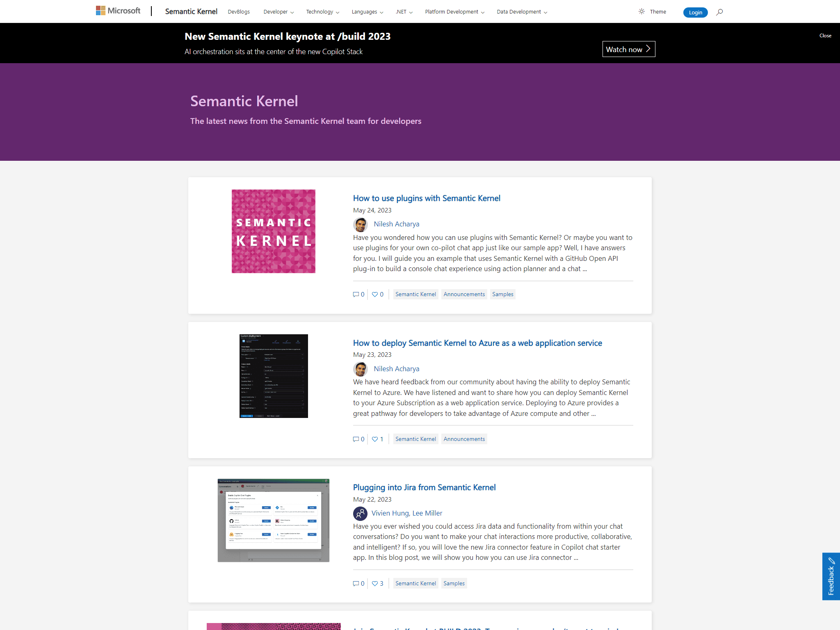Select Samples tag on plugins post

tap(502, 294)
